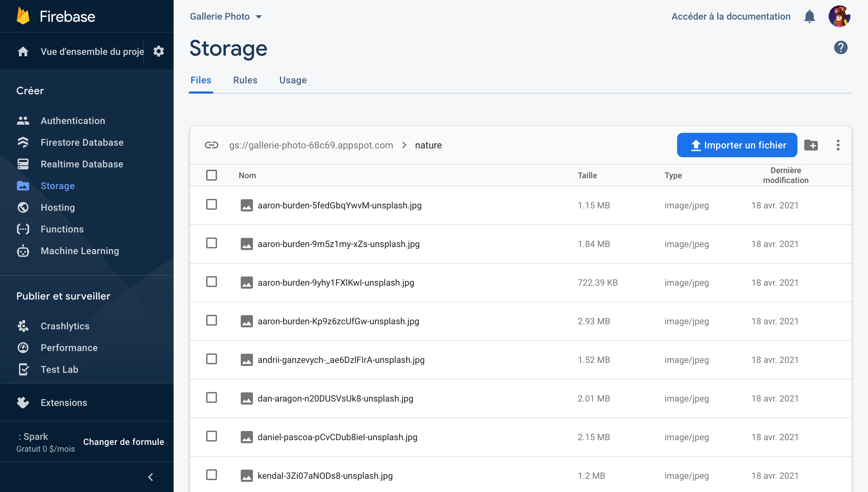Viewport: 868px width, 492px height.
Task: Click the Firebase Storage icon in sidebar
Action: [23, 185]
